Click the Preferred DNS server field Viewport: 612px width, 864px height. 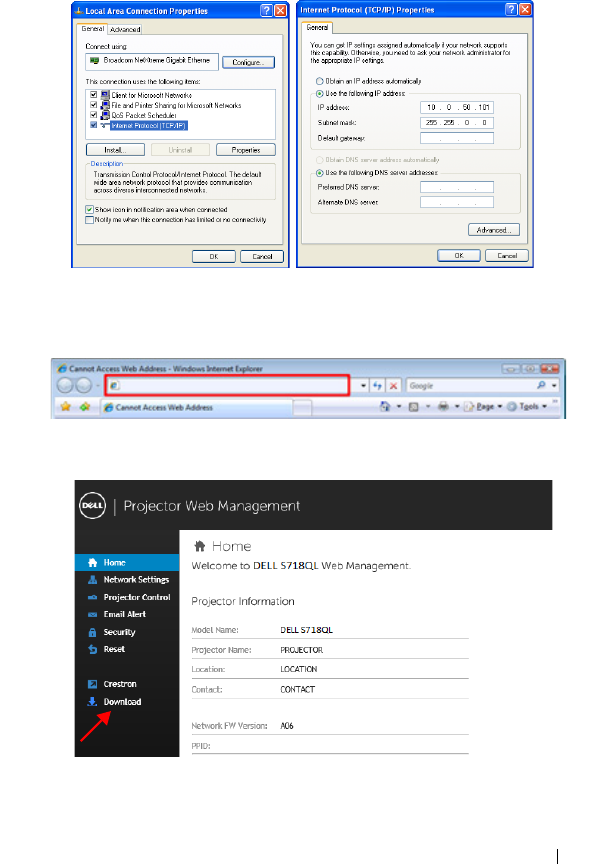457,187
